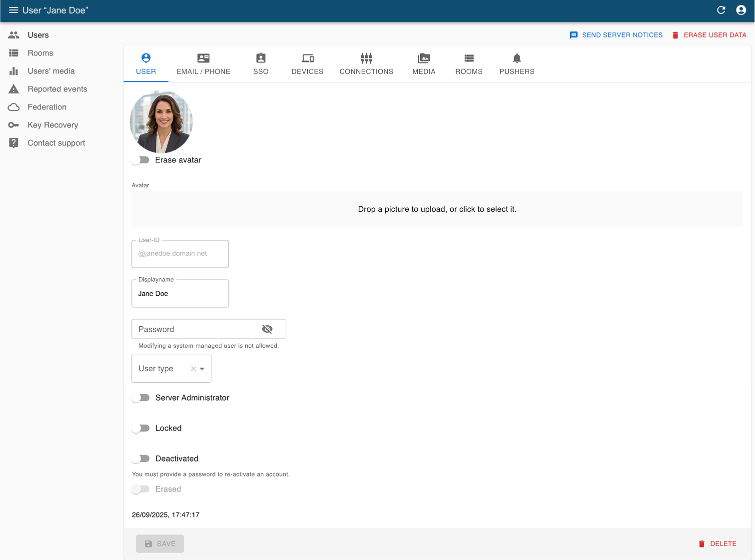Open the Connections tab

click(x=366, y=64)
